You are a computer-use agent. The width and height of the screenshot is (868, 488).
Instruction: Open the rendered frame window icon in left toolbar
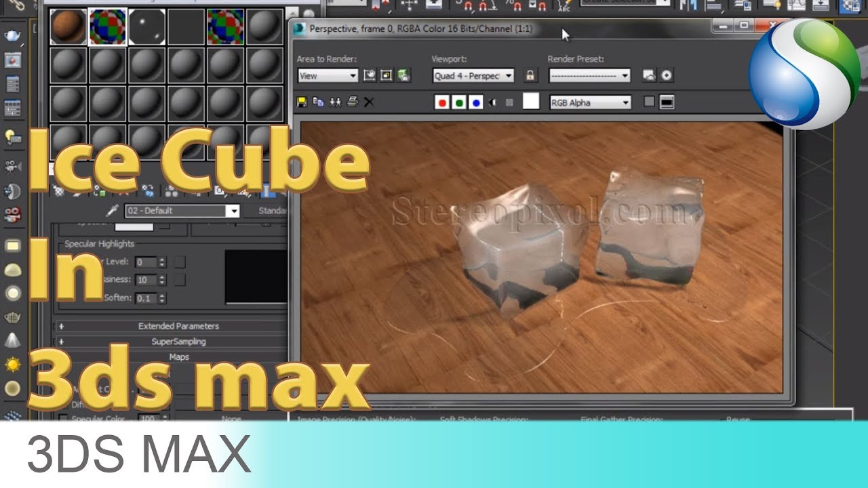(x=12, y=60)
